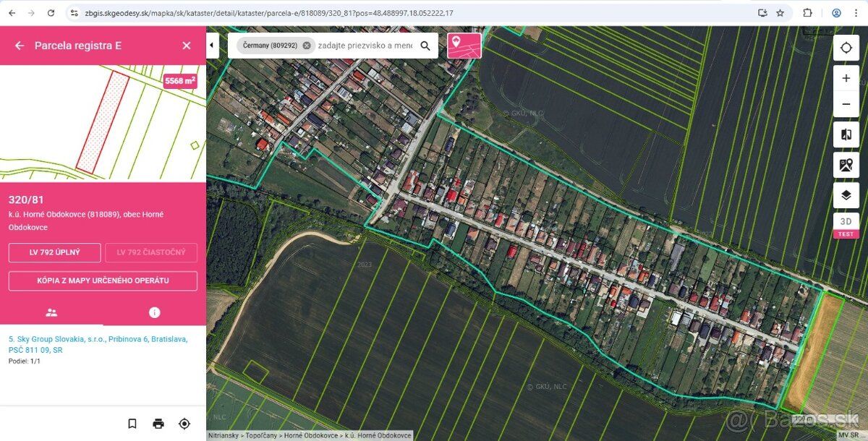Screen dimensions: 868x441
Task: Zoom out with the minus button
Action: pyautogui.click(x=846, y=104)
